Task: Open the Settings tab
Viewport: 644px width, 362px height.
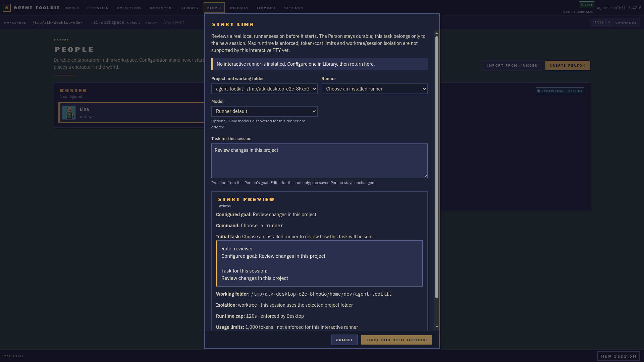Action: pos(293,8)
